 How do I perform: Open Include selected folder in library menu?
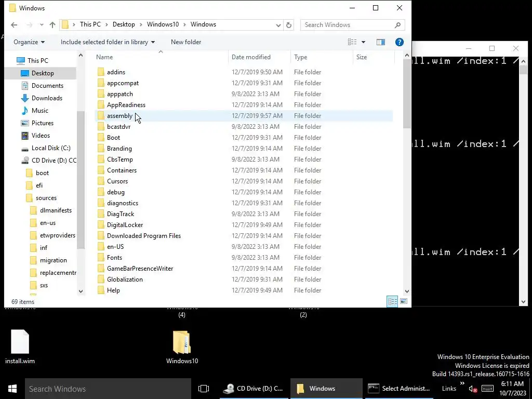[x=108, y=42]
